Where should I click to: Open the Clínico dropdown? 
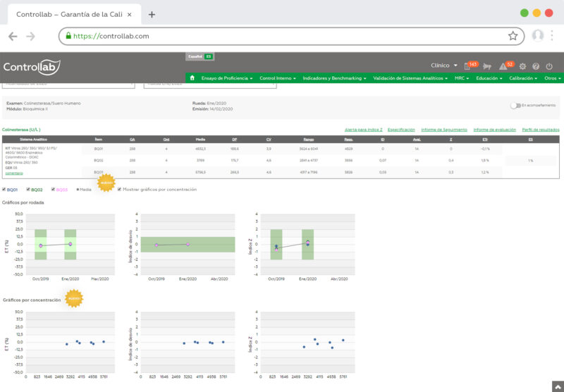pyautogui.click(x=444, y=66)
